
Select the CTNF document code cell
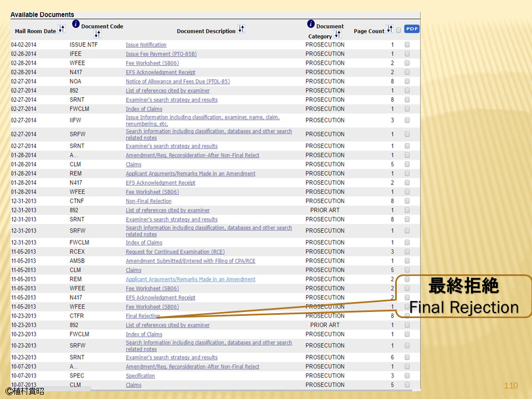click(x=76, y=201)
